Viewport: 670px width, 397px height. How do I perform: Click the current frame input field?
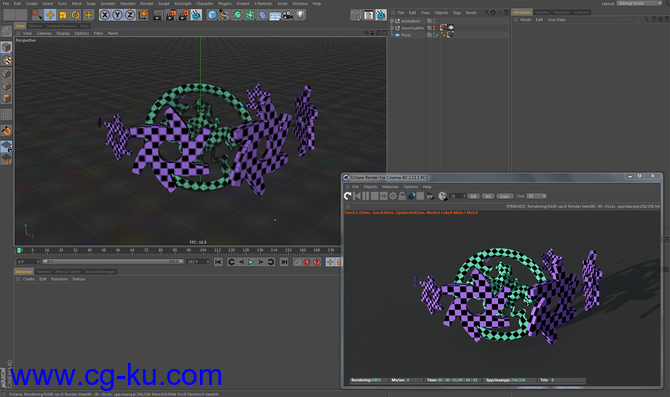point(28,262)
